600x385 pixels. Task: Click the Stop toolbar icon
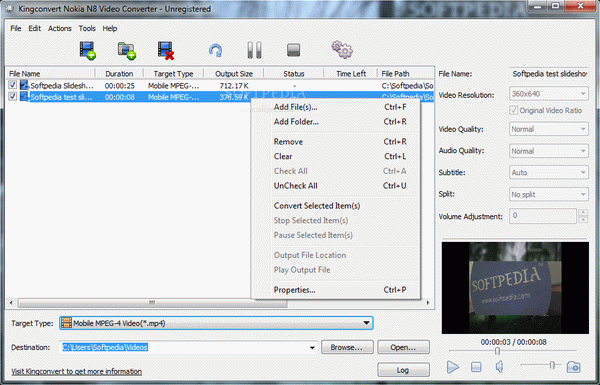tap(293, 50)
